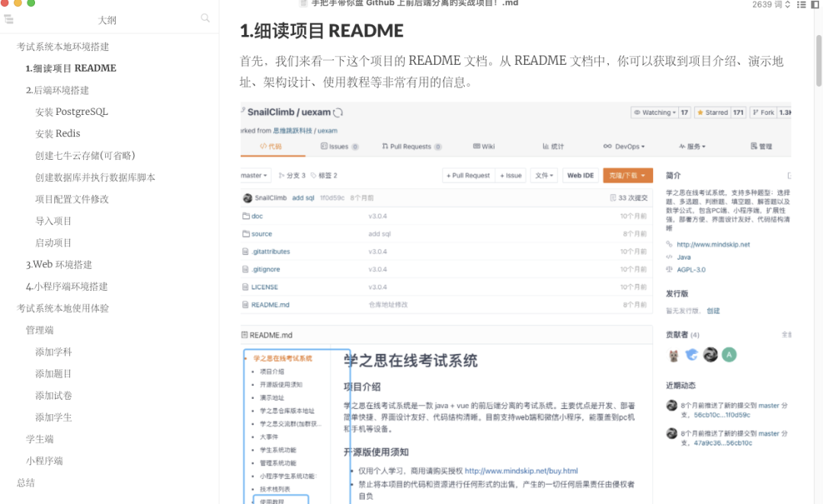823x504 pixels.
Task: Click the dark round contributor avatar
Action: click(x=711, y=355)
